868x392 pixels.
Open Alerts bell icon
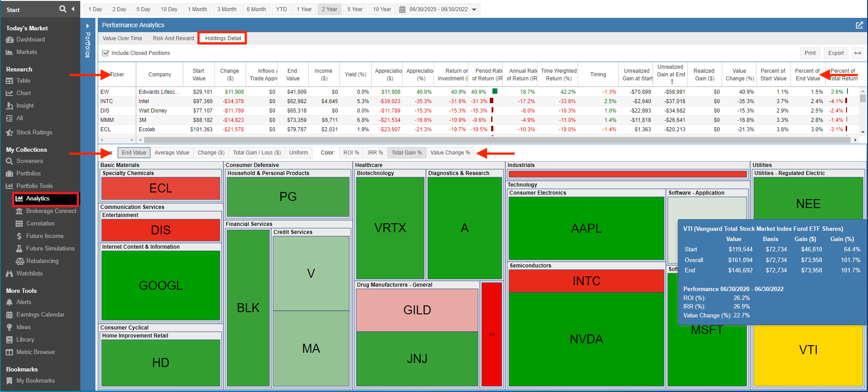(x=9, y=302)
